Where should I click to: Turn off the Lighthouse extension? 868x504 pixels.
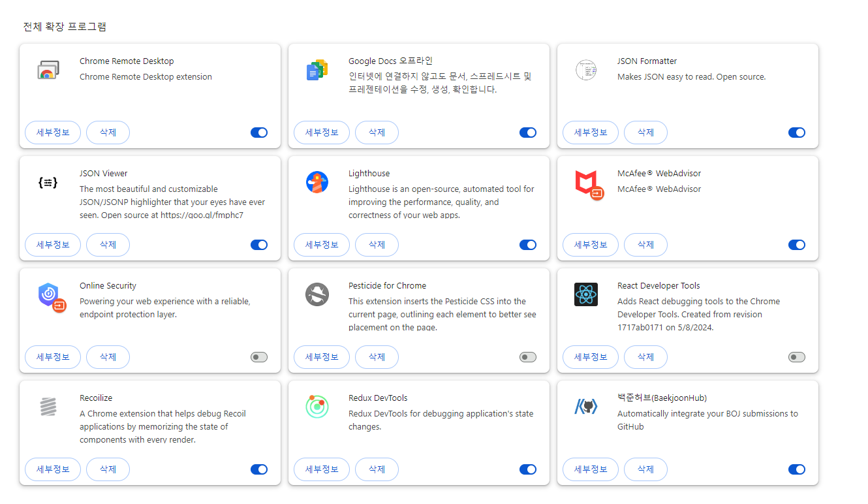tap(528, 245)
